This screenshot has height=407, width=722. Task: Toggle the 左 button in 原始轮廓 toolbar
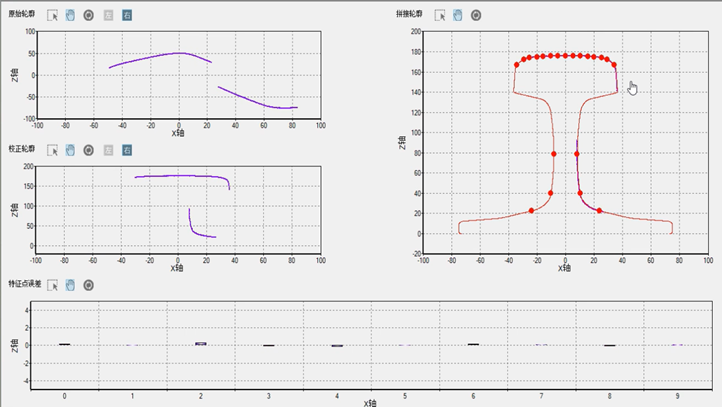pos(108,16)
